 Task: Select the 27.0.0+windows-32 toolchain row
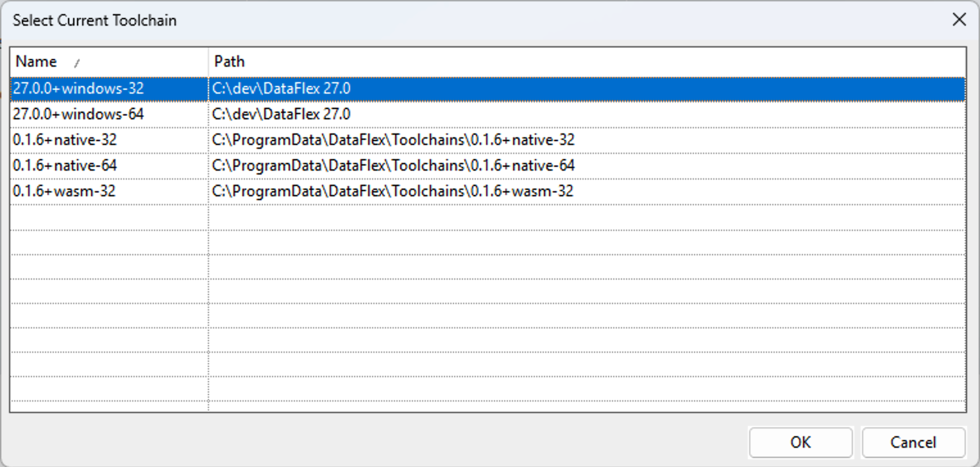tap(487, 89)
